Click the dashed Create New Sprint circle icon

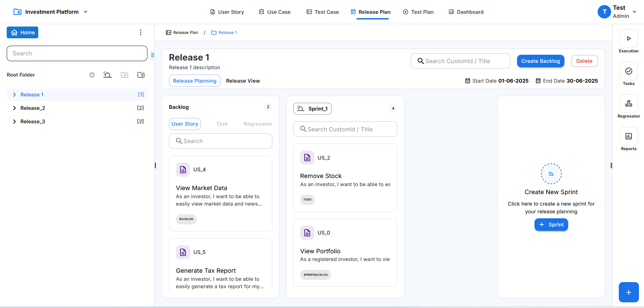[x=551, y=174]
